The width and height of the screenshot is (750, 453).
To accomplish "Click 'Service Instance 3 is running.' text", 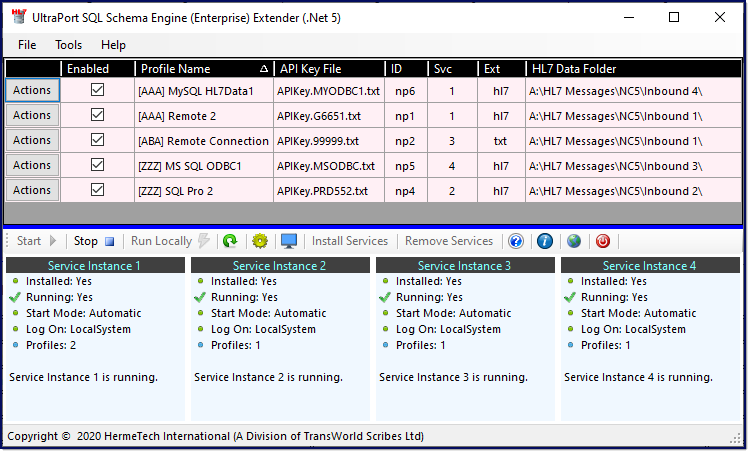I will coord(453,377).
